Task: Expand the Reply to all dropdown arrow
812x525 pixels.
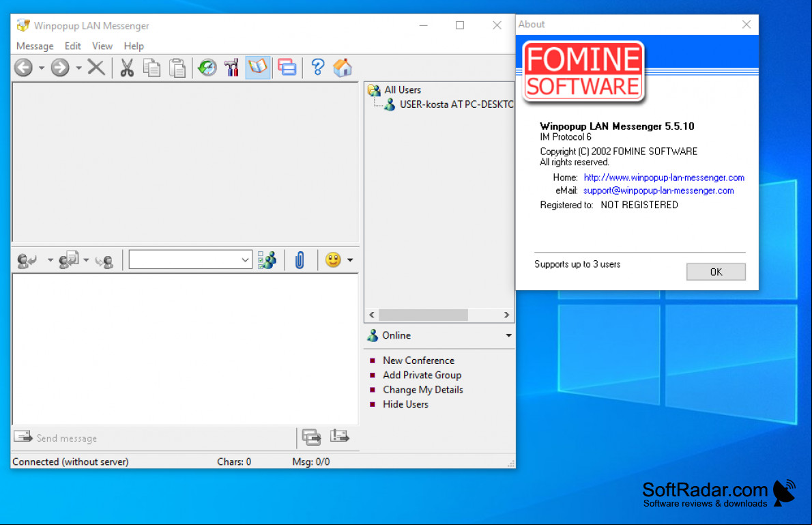Action: click(x=86, y=259)
